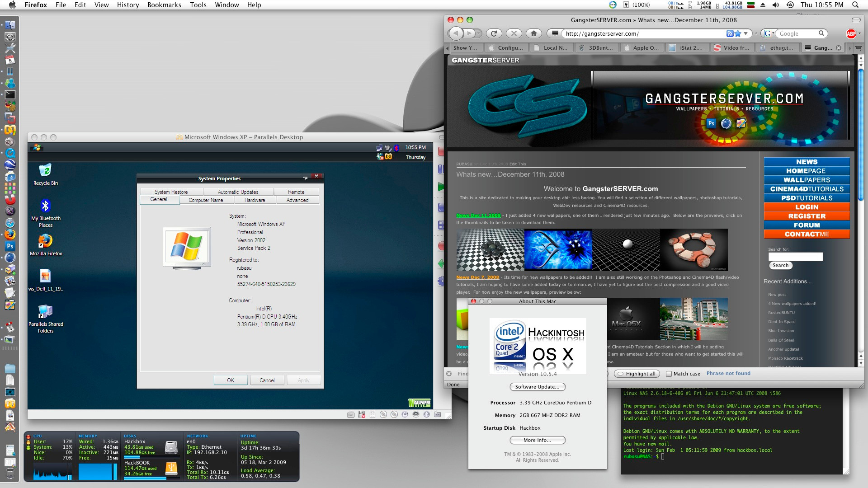Open the Tools menu
Screen dimensions: 868x488
tap(198, 5)
